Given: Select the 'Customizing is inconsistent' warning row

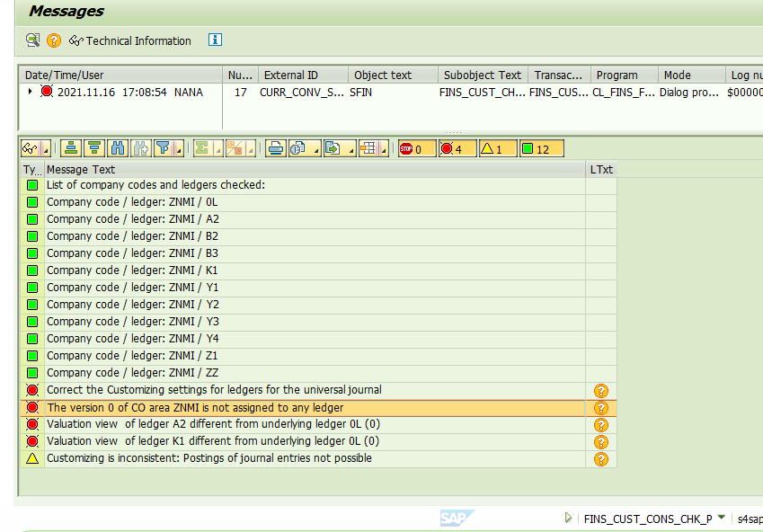Looking at the screenshot, I should (x=209, y=458).
